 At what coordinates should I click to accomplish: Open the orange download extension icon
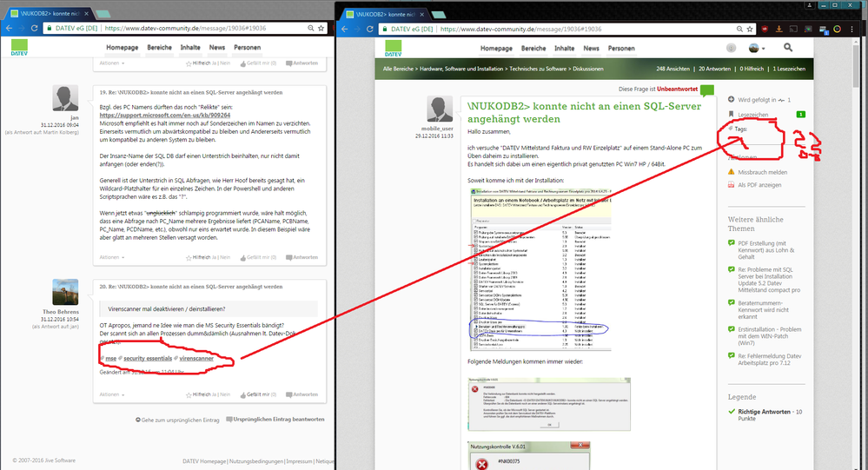(x=779, y=29)
